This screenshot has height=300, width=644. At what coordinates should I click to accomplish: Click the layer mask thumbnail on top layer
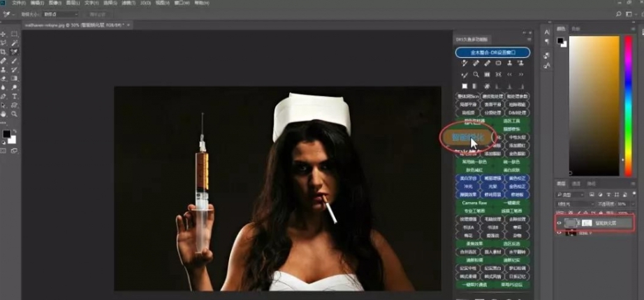click(x=587, y=223)
